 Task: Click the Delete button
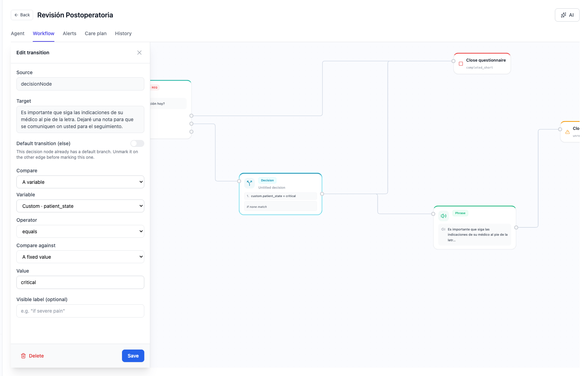(x=32, y=356)
